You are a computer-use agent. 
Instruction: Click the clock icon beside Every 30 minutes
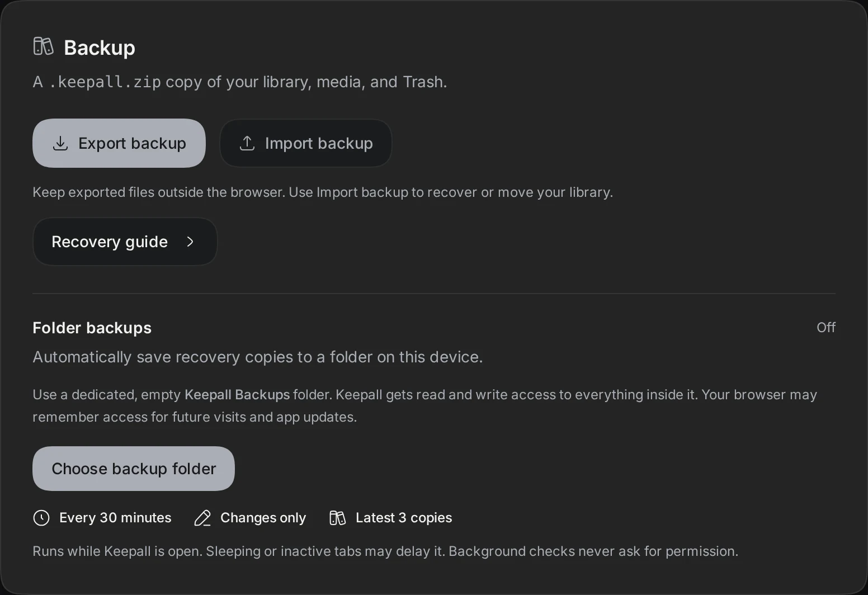point(41,518)
